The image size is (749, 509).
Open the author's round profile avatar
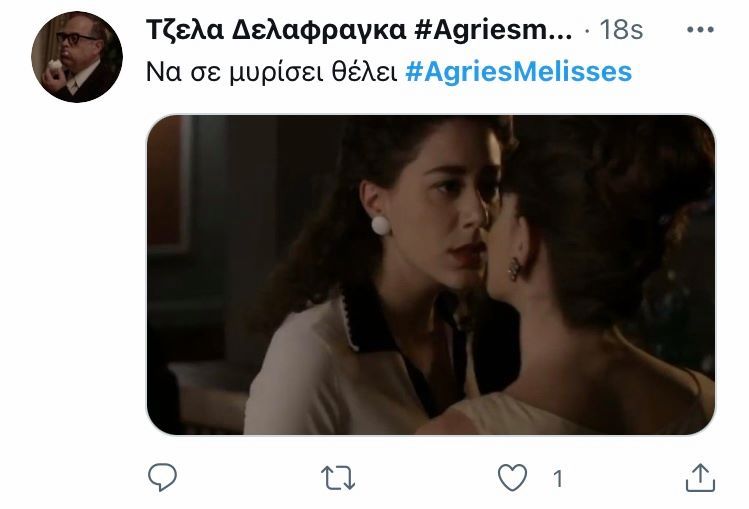[x=77, y=57]
